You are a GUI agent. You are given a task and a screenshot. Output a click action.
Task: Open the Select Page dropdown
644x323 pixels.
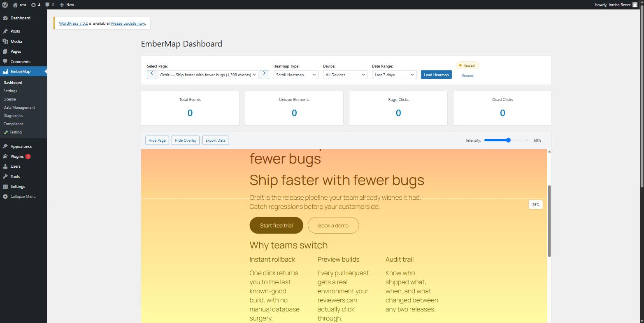click(208, 75)
